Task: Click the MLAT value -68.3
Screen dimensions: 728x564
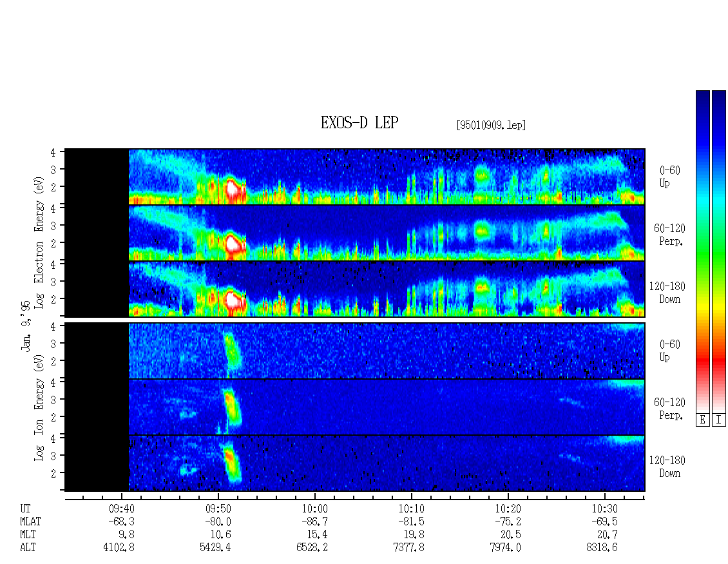Action: click(122, 521)
